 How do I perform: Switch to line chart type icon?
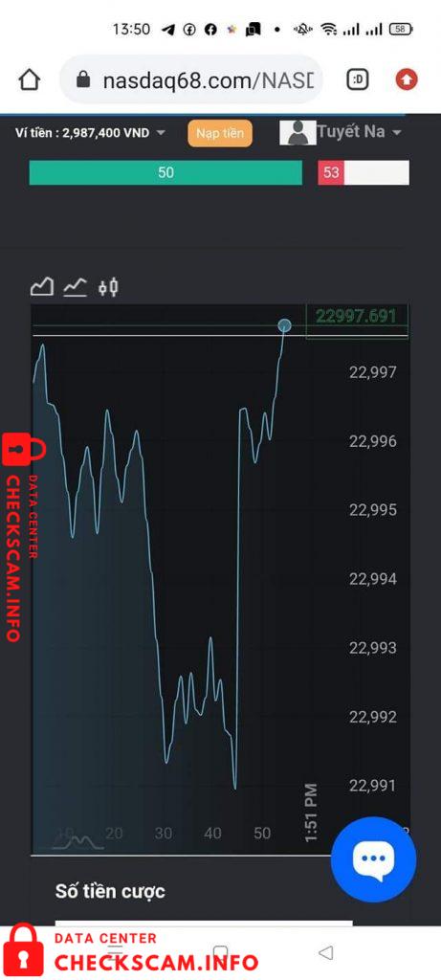click(x=75, y=287)
